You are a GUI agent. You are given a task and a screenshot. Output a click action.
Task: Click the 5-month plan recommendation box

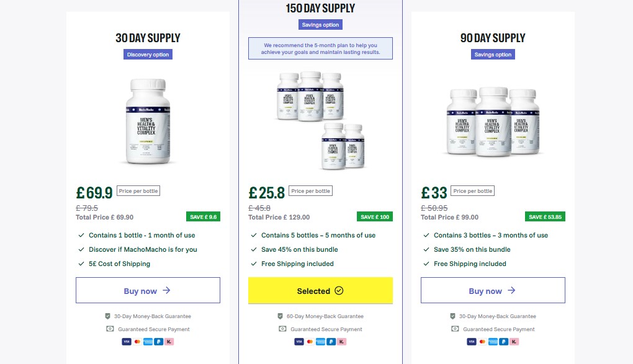[x=320, y=49]
